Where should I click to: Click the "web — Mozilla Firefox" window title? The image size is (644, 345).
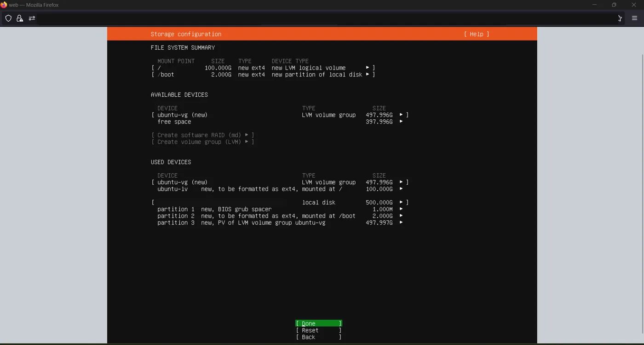34,5
